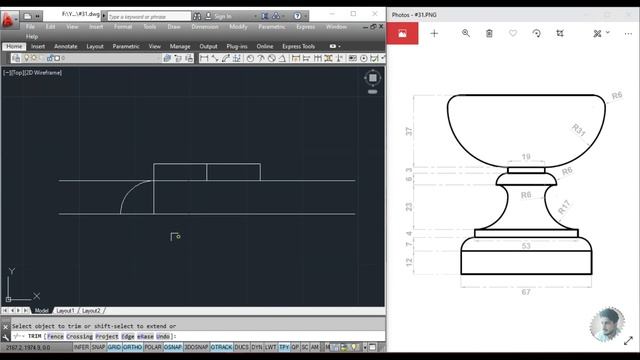Screen dimensions: 640x360
Task: Toggle DUCS in status bar
Action: tap(242, 347)
